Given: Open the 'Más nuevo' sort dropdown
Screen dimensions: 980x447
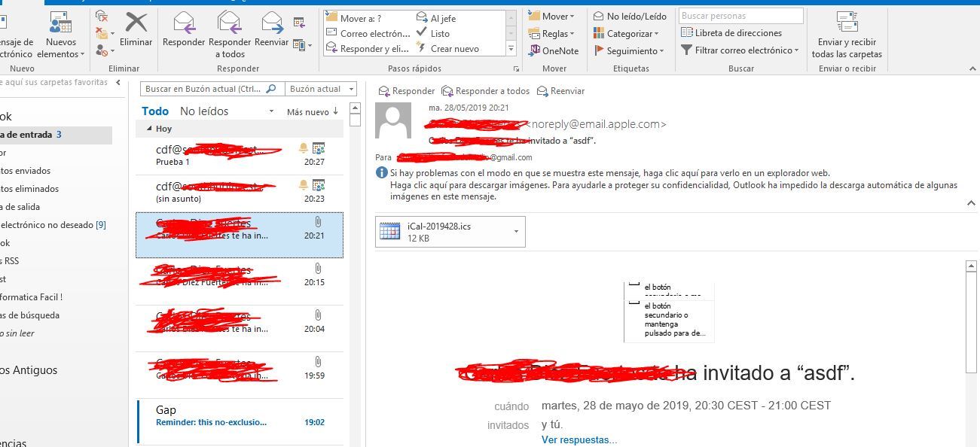Looking at the screenshot, I should pos(307,111).
